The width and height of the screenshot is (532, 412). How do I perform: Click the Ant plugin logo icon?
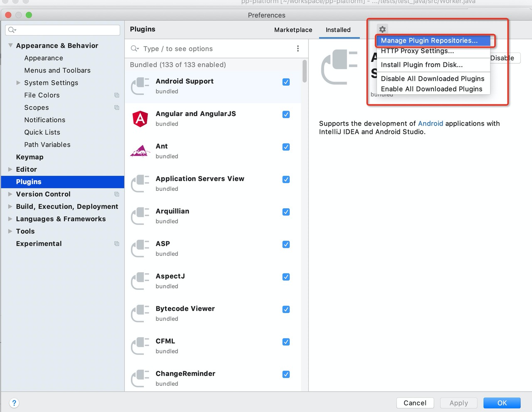(x=140, y=151)
